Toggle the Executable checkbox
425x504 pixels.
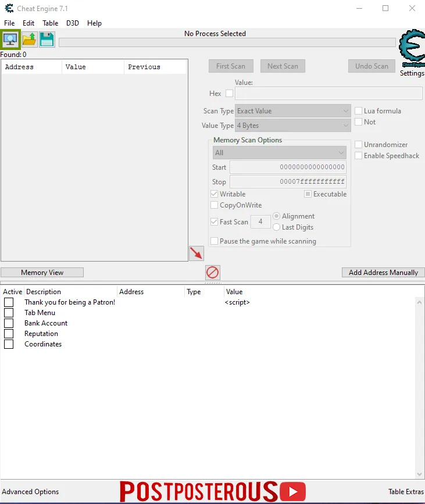(x=308, y=194)
